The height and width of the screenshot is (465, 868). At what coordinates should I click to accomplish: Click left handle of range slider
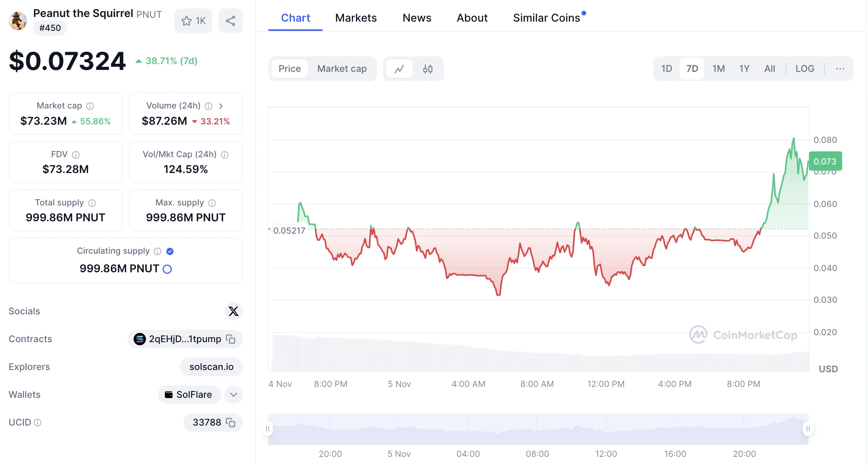268,429
